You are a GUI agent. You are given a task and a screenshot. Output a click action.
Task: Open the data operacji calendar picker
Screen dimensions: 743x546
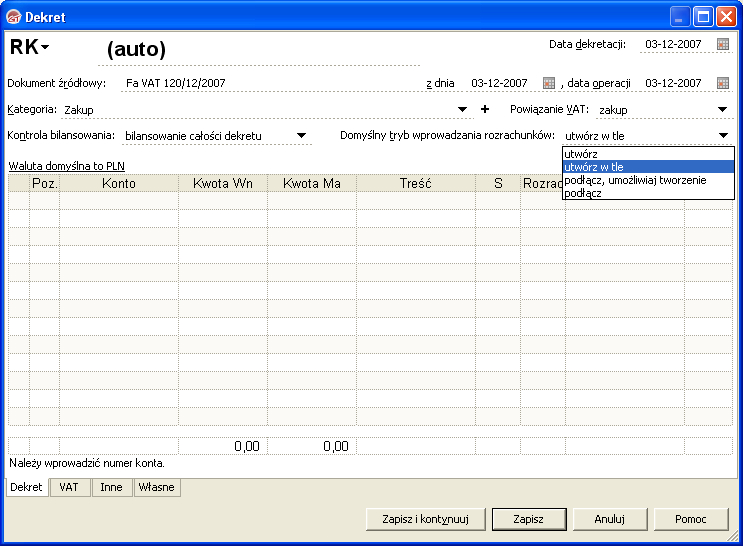(723, 83)
